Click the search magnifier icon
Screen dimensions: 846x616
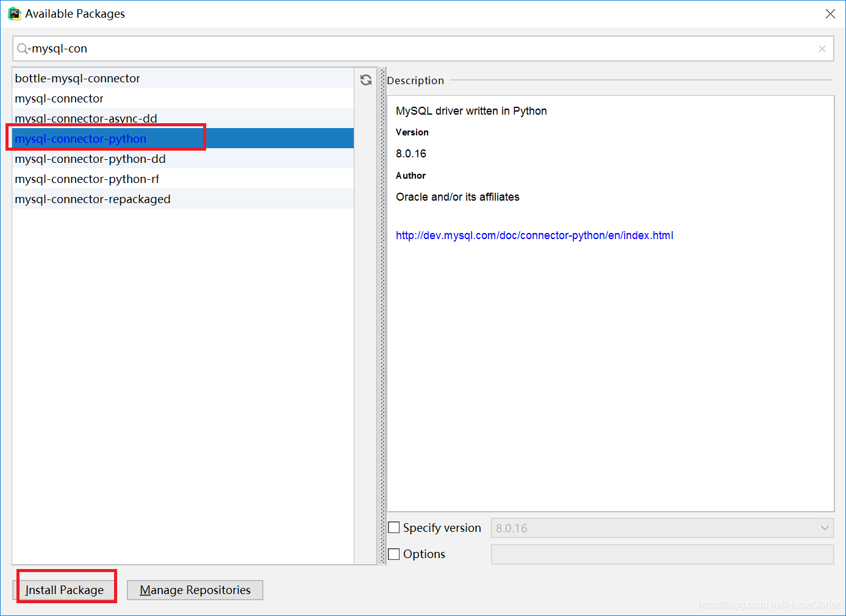(x=23, y=49)
